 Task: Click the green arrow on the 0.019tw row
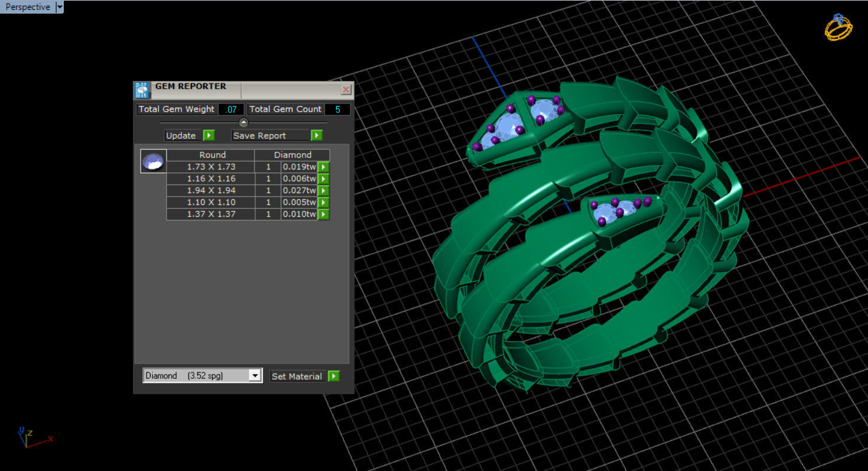pos(323,167)
